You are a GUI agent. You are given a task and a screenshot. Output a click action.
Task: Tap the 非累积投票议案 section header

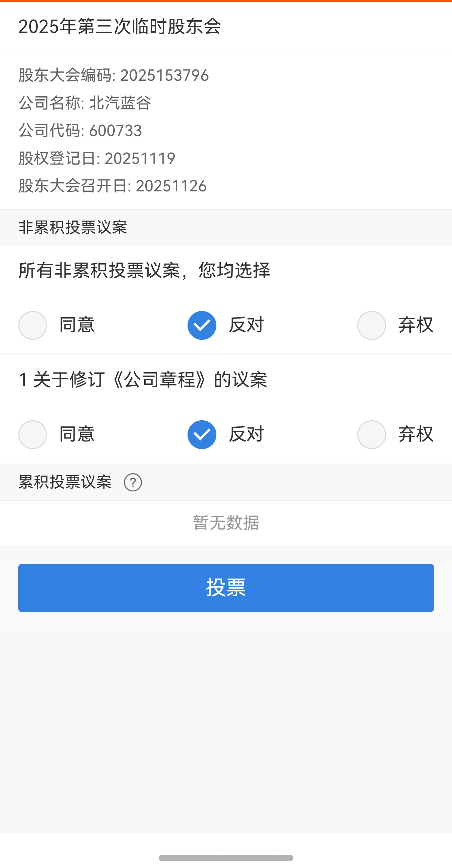pyautogui.click(x=73, y=227)
